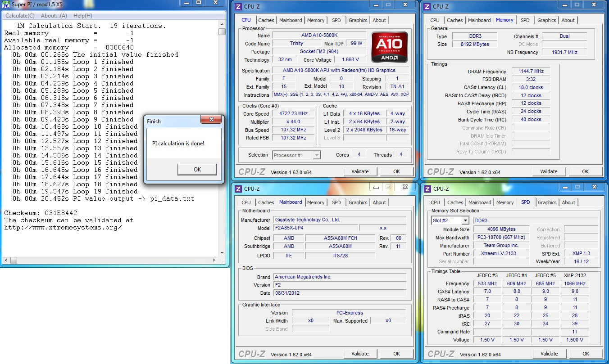The width and height of the screenshot is (609, 364).
Task: Click the BIOS brand 'American Megatrends Inc.'
Action: (340, 277)
